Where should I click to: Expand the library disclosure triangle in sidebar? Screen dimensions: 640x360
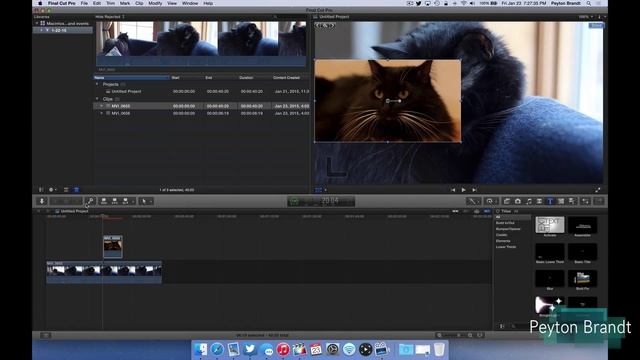click(x=36, y=23)
